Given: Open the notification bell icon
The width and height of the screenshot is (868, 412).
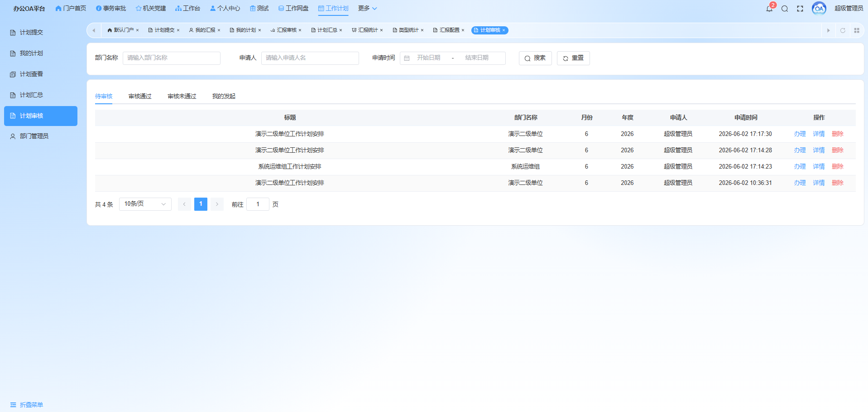Looking at the screenshot, I should click(x=769, y=9).
